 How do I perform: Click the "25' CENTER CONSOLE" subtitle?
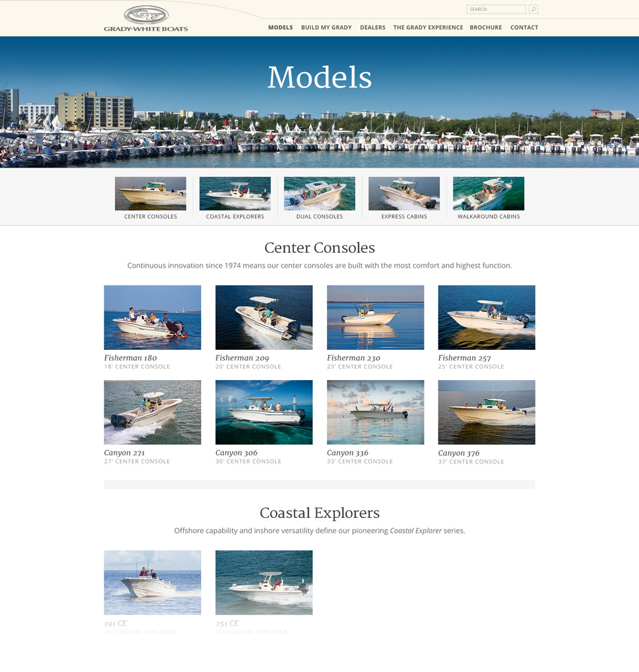coord(471,367)
